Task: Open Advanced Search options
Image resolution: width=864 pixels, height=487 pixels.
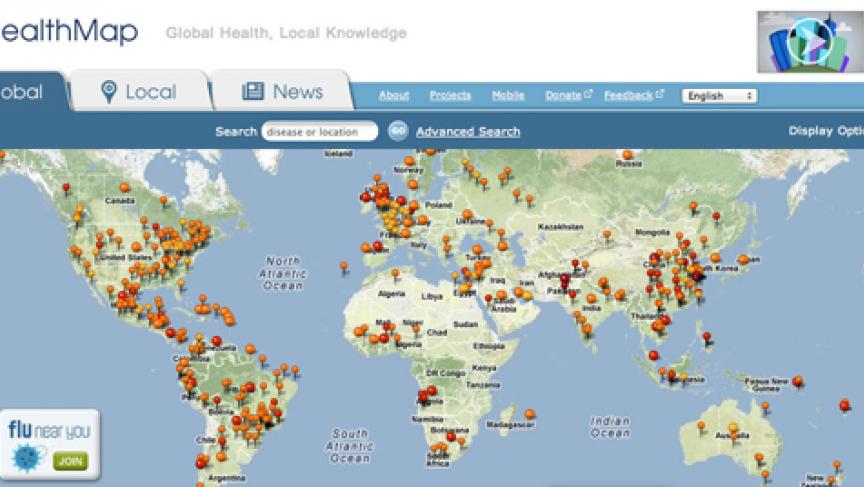Action: [467, 131]
